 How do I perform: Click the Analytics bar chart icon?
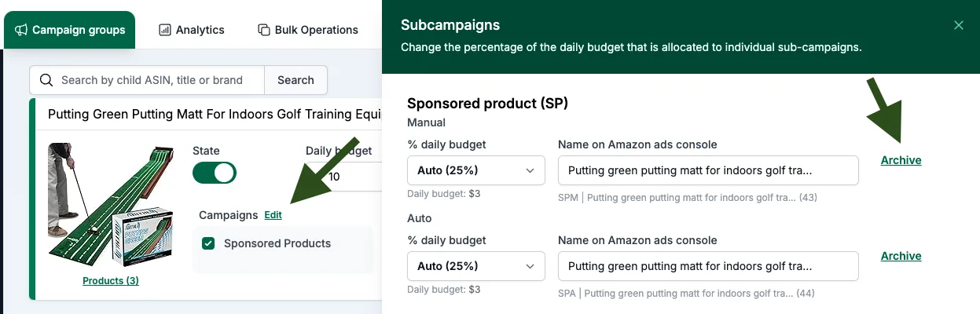(x=165, y=30)
